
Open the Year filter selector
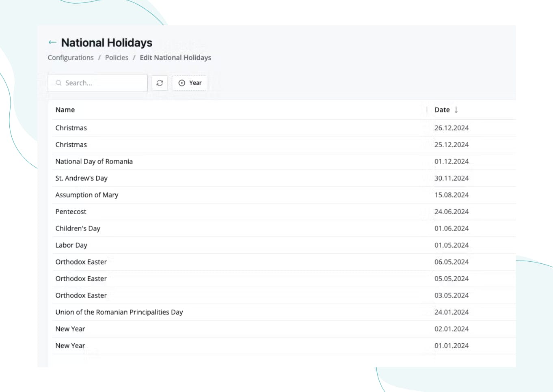click(189, 83)
